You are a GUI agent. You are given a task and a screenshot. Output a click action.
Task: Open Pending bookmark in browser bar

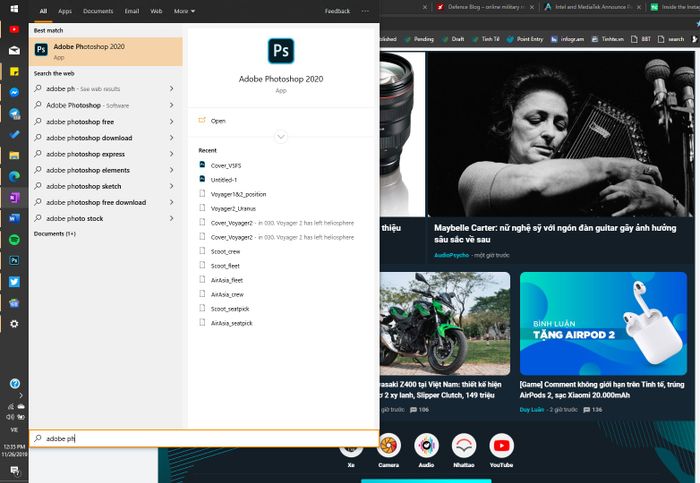click(419, 39)
